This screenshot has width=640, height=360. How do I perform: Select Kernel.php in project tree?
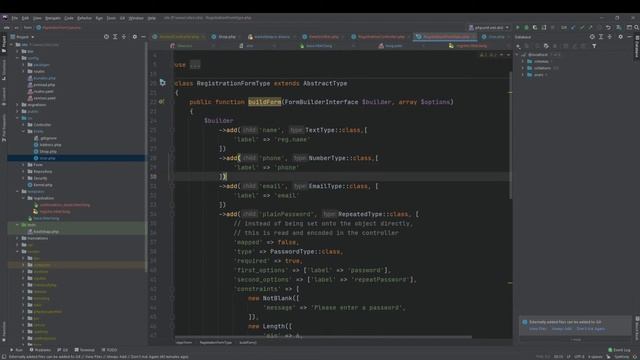42,184
